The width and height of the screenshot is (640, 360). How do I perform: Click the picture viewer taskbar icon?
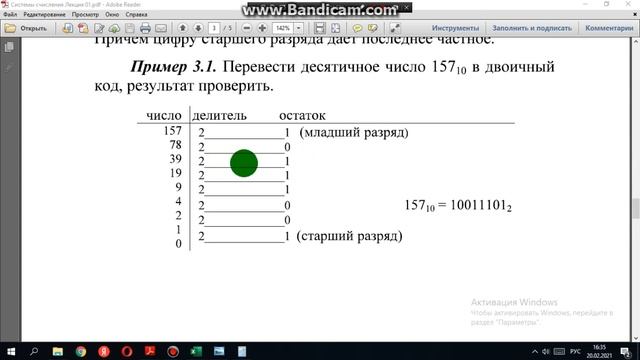click(219, 351)
